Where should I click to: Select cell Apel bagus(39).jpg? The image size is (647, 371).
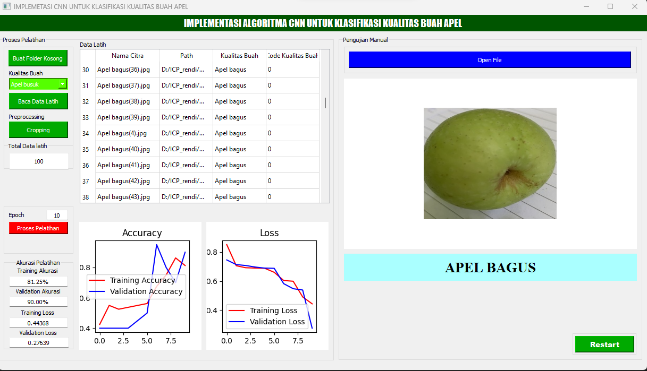(127, 117)
